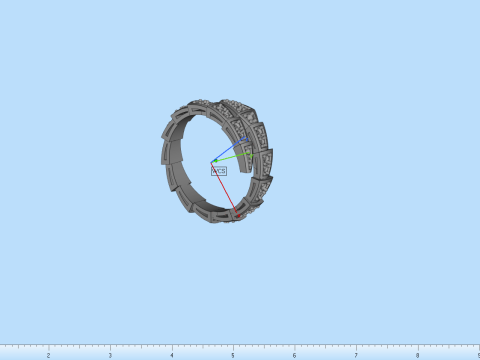Select the blue Z axis line
This screenshot has height=360, width=480.
[229, 150]
